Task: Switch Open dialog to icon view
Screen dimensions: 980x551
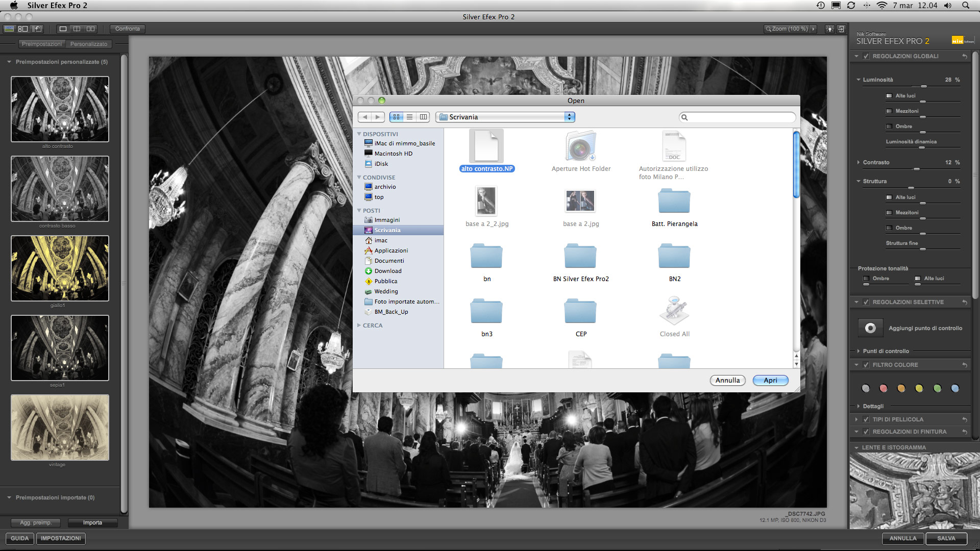Action: (396, 117)
